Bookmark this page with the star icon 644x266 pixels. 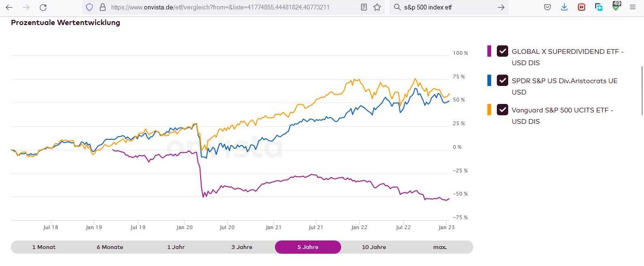coord(377,8)
